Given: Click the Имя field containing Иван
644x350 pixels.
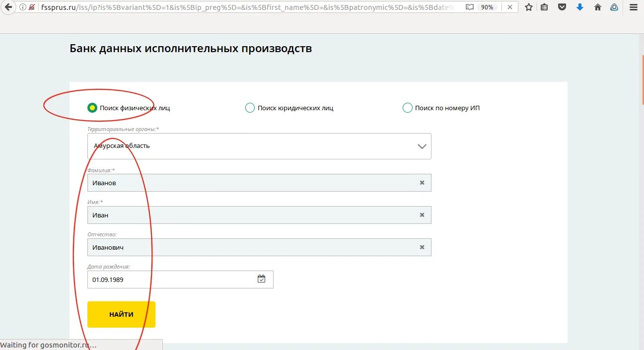Looking at the screenshot, I should point(259,215).
